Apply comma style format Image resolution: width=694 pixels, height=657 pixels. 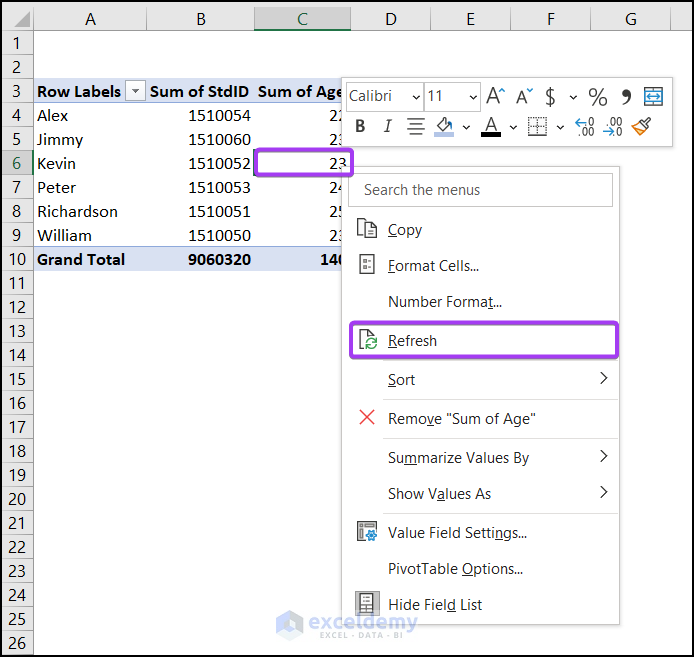coord(626,97)
